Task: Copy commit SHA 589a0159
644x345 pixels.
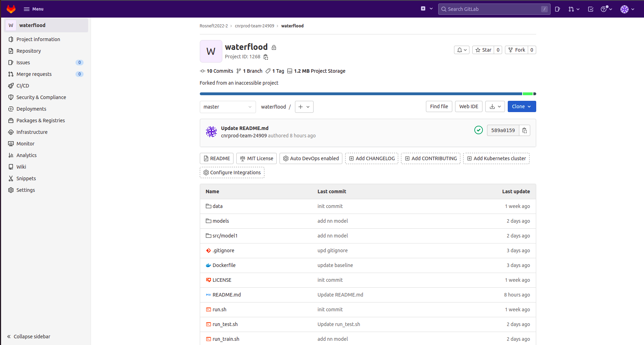Action: (x=524, y=130)
